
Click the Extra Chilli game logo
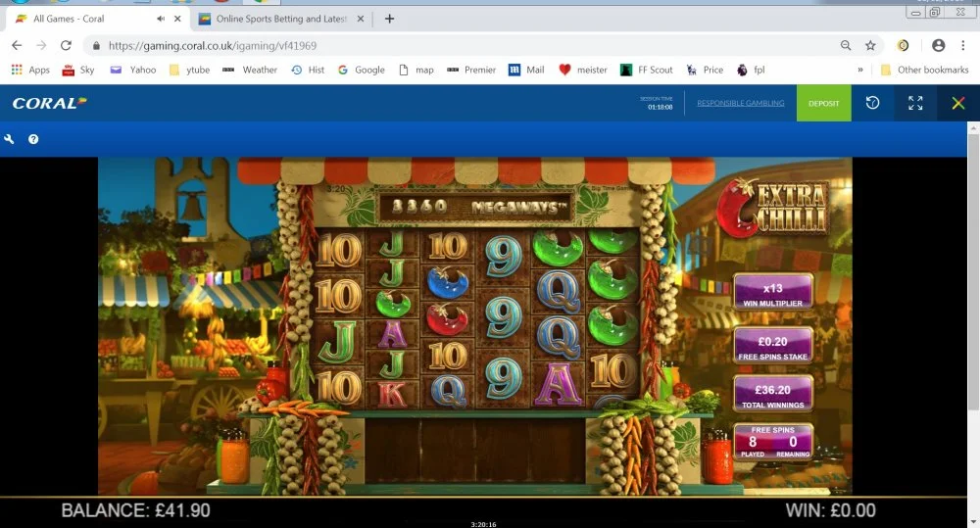773,208
